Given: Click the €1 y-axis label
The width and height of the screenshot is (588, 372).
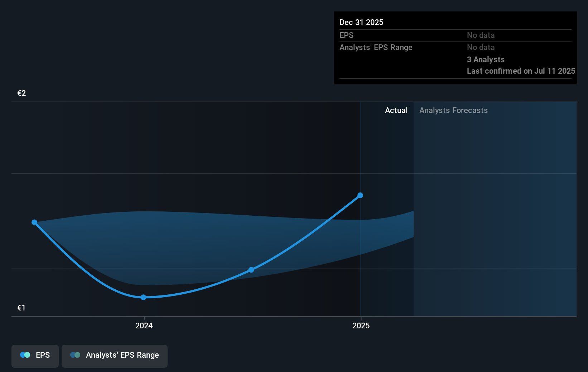Looking at the screenshot, I should [x=21, y=308].
